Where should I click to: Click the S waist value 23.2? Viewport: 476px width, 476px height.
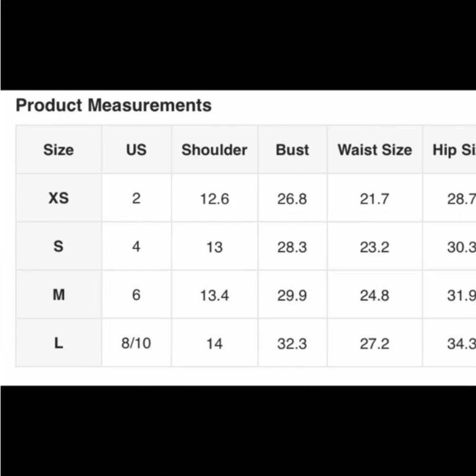click(375, 247)
